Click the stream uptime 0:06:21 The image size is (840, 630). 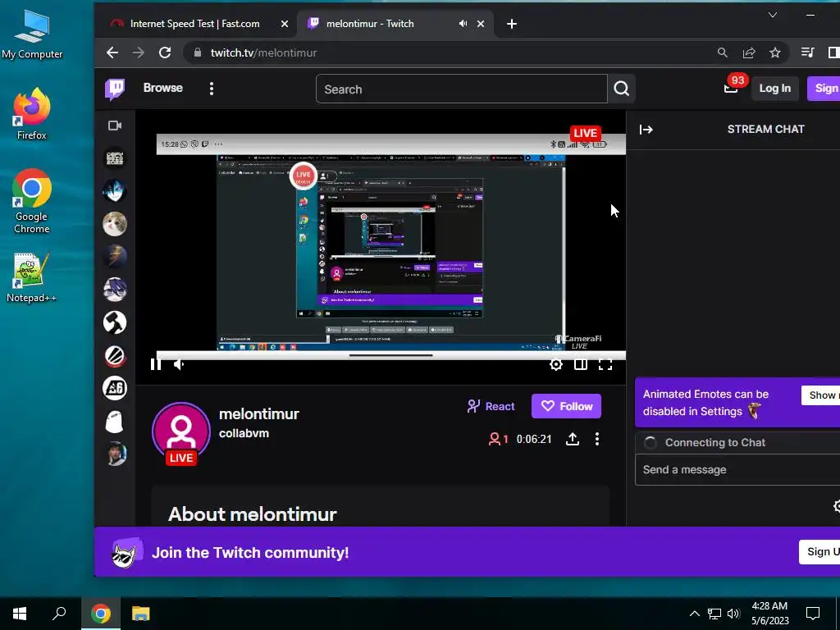coord(534,440)
